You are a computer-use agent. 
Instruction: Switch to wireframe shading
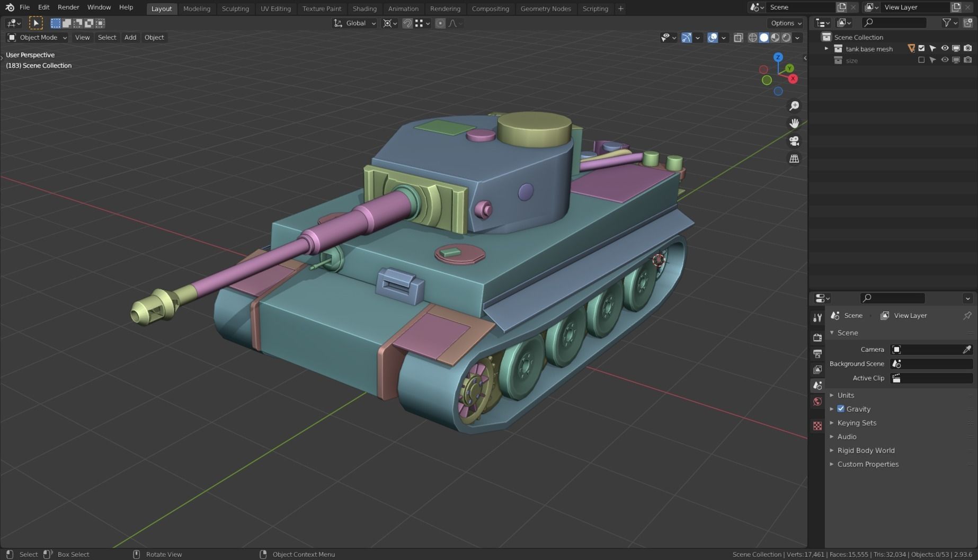(x=752, y=38)
